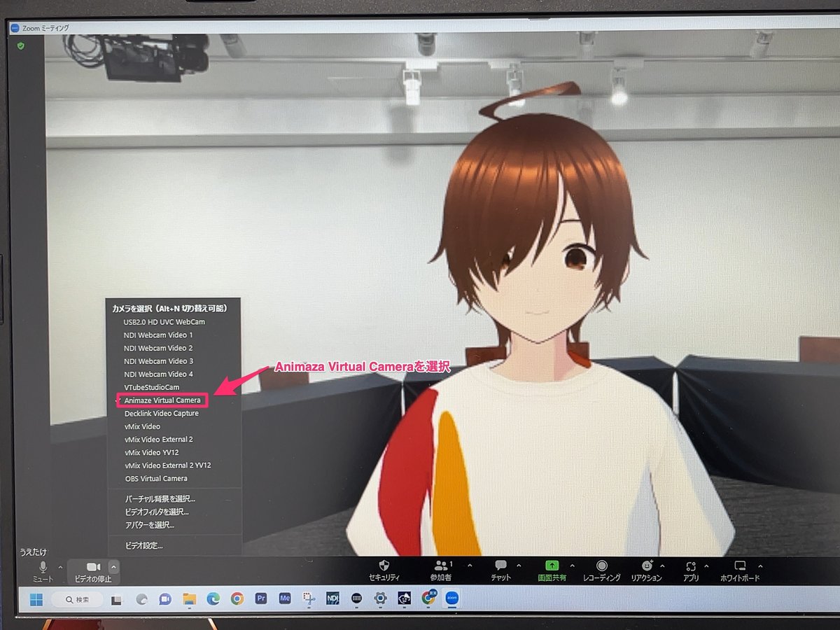Launch Google Chrome from taskbar
This screenshot has width=840, height=630.
(x=237, y=599)
